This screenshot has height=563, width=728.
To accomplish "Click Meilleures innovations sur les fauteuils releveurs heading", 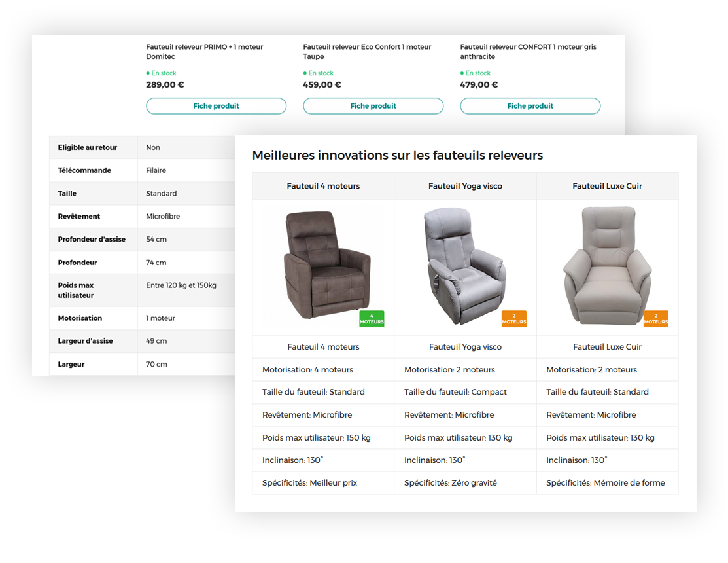I will tap(398, 155).
